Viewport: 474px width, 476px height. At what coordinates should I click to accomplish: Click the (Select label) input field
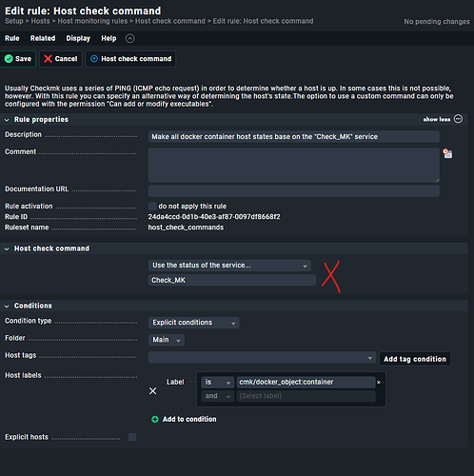306,396
